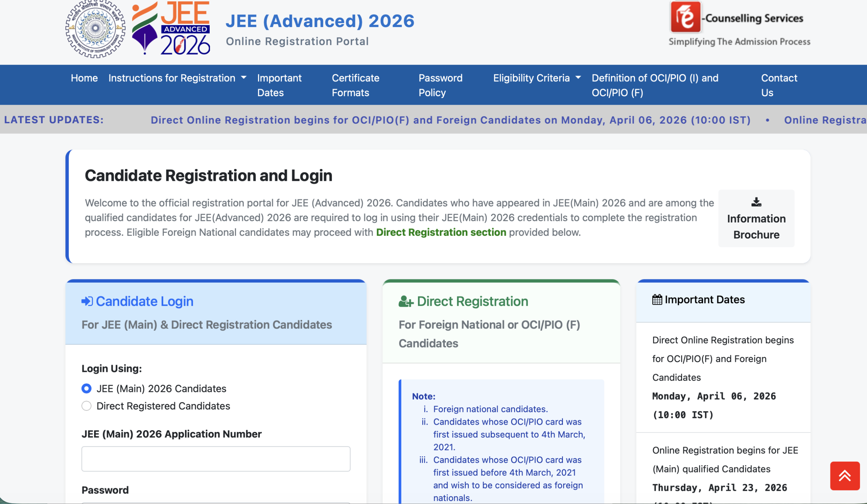
Task: Click the JEE (Advanced) 2026 portal title
Action: click(320, 21)
